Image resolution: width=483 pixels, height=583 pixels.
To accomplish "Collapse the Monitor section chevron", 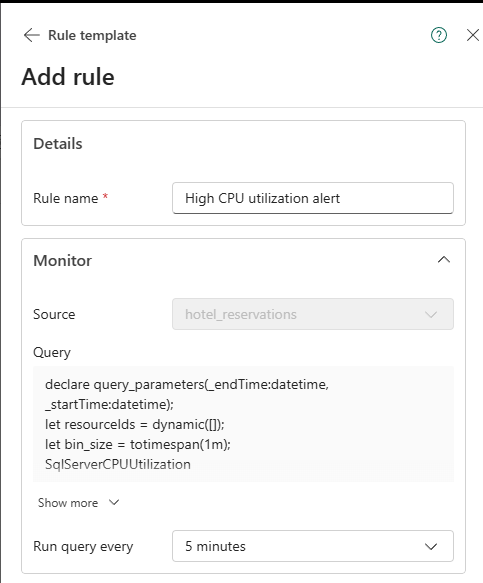I will click(x=444, y=260).
